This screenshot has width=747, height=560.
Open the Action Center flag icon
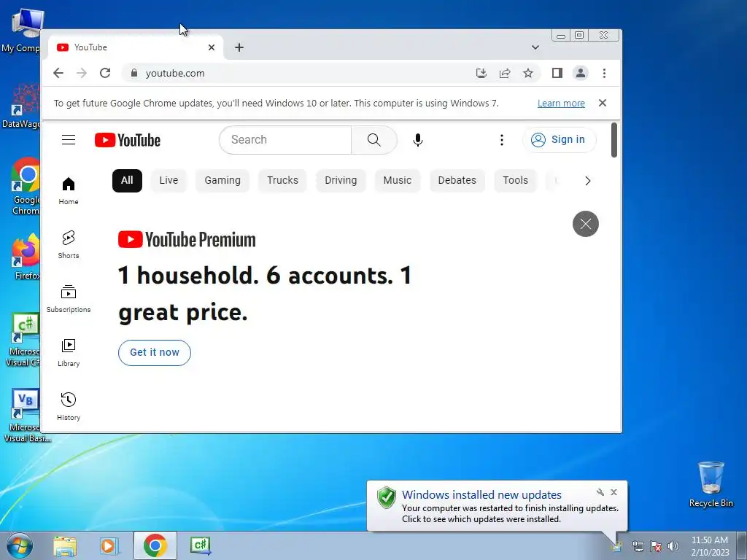[x=656, y=546]
